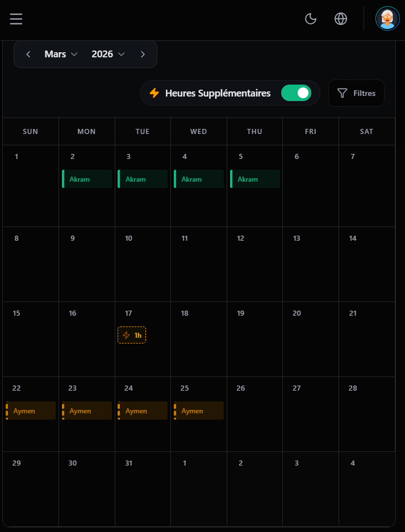Open the Filtres panel
This screenshot has width=405, height=532.
coord(356,93)
